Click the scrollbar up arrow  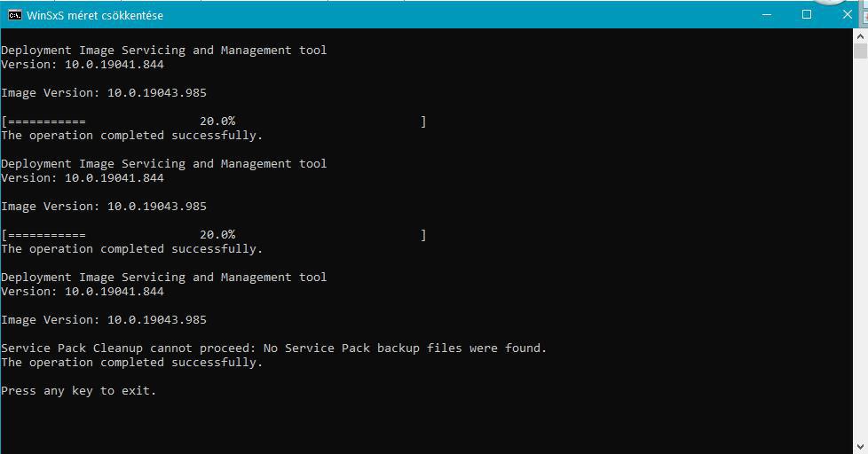[x=861, y=35]
